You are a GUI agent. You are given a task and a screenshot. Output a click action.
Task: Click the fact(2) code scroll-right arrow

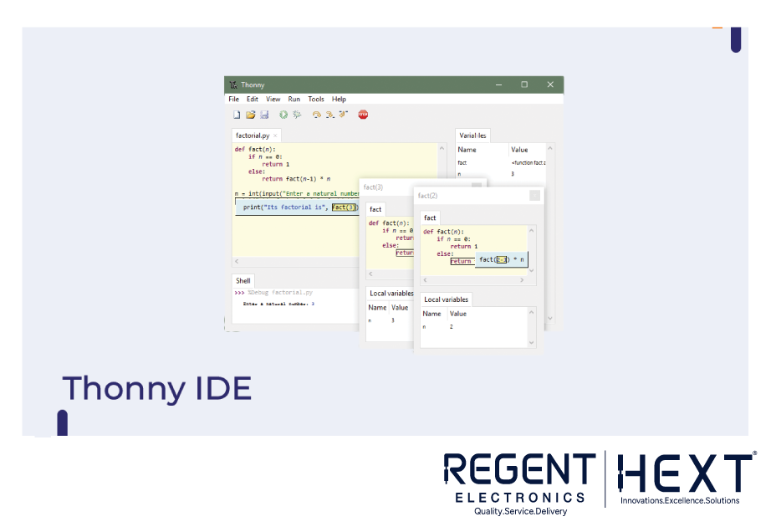pos(522,280)
